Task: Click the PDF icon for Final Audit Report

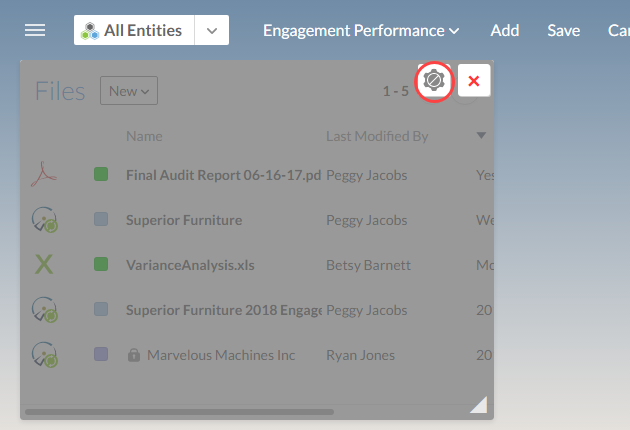Action: (44, 175)
